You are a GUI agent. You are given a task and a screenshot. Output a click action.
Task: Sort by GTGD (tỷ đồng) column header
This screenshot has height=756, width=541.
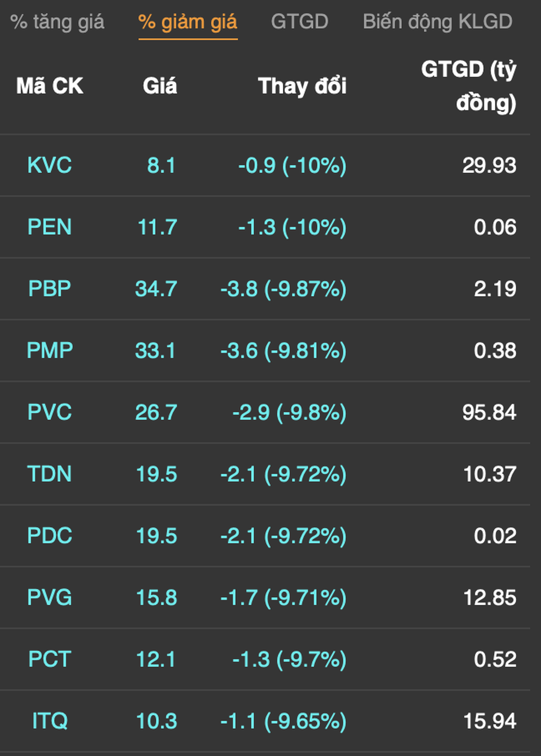coord(468,86)
